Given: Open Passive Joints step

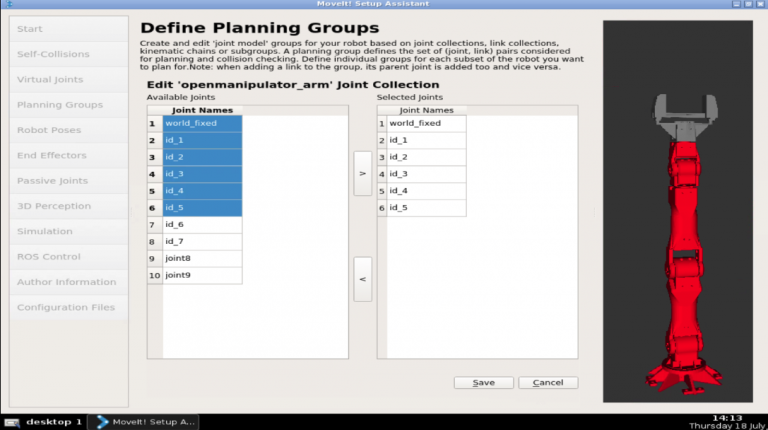Looking at the screenshot, I should tap(69, 181).
